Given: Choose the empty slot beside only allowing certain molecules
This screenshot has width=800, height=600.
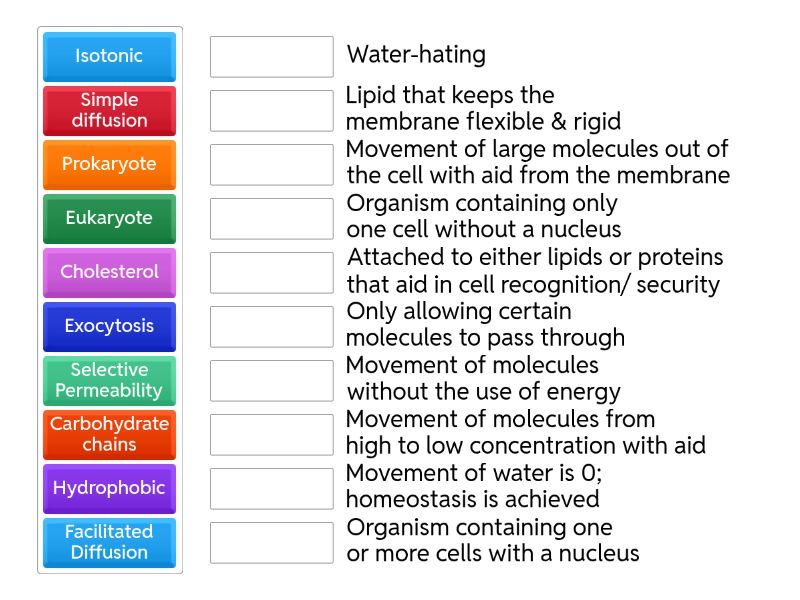Looking at the screenshot, I should [271, 326].
